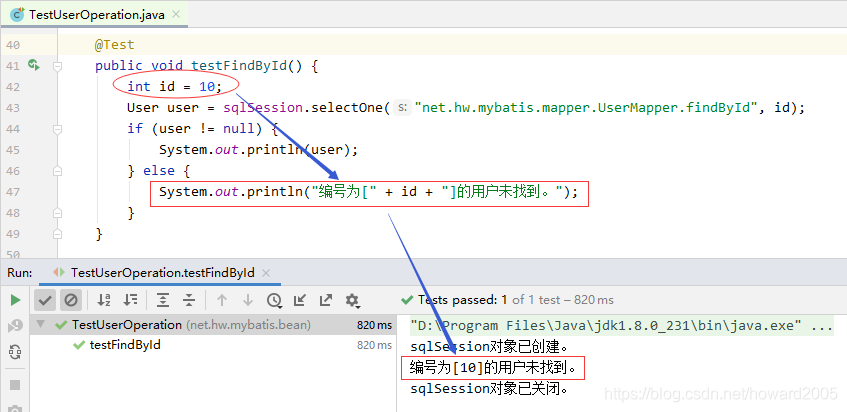Viewport: 847px width, 412px height.
Task: Select the TestUserOperation.testFindById run tab
Action: 160,273
